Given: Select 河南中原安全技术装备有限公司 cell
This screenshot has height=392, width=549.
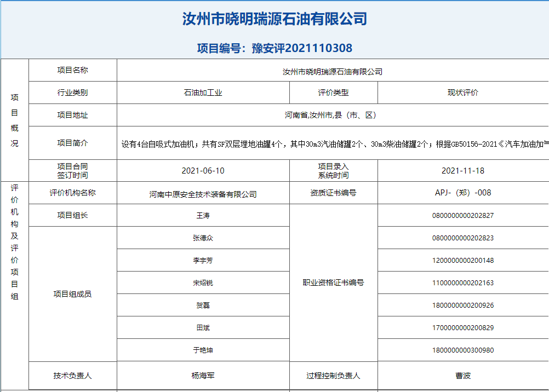Looking at the screenshot, I should click(203, 193).
